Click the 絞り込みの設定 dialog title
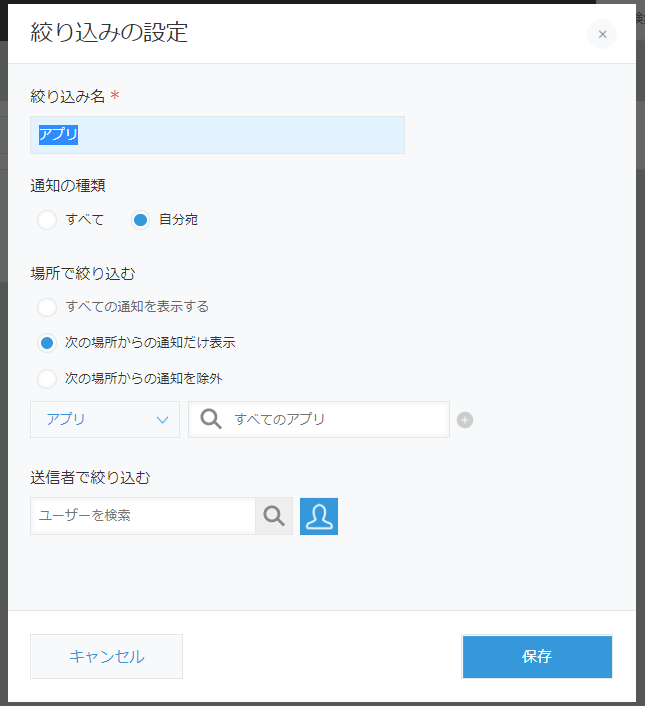This screenshot has width=645, height=706. 109,32
